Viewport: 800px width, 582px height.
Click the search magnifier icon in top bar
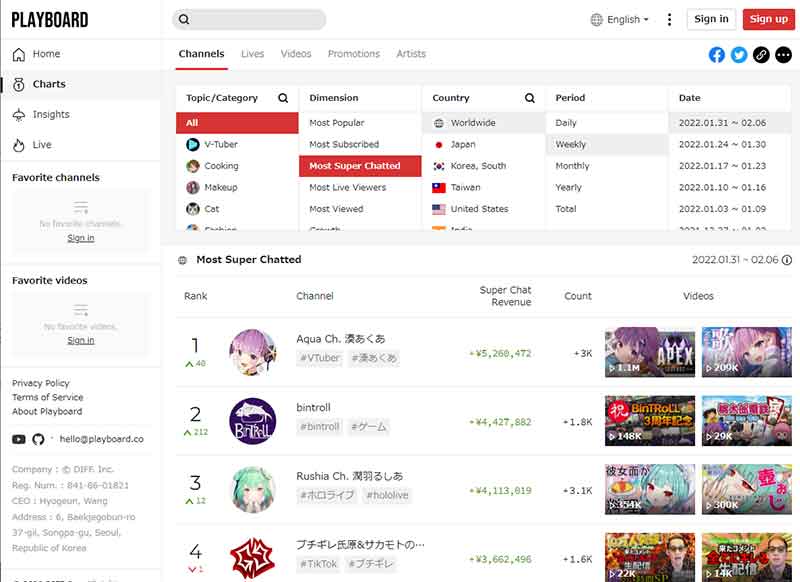pyautogui.click(x=184, y=19)
